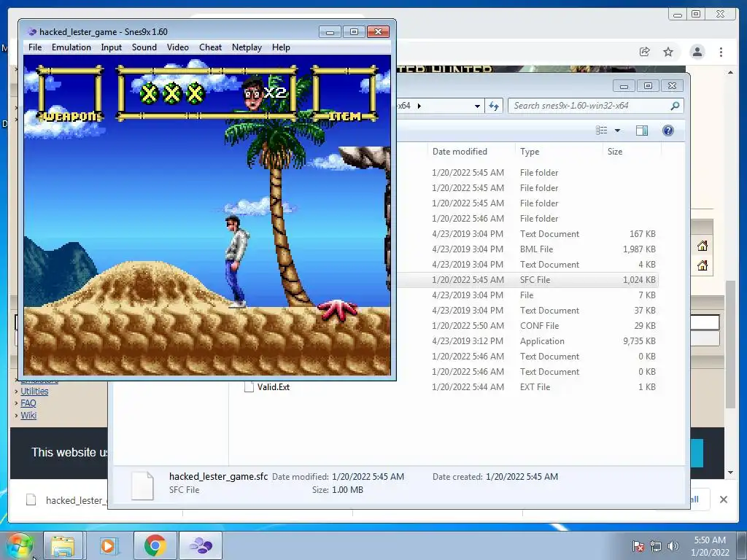Select the 7 KB File row
This screenshot has width=747, height=560.
click(x=527, y=295)
